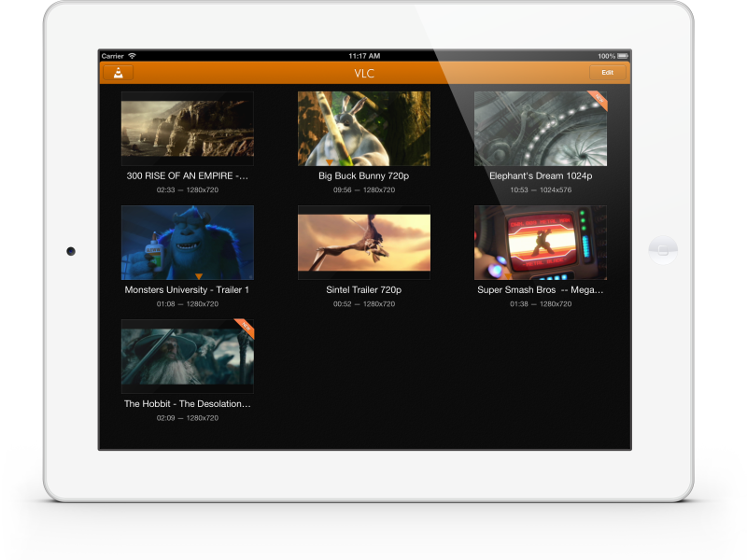Open the Super Smash Bros thumbnail
Viewport: 747px width, 560px height.
[x=541, y=243]
